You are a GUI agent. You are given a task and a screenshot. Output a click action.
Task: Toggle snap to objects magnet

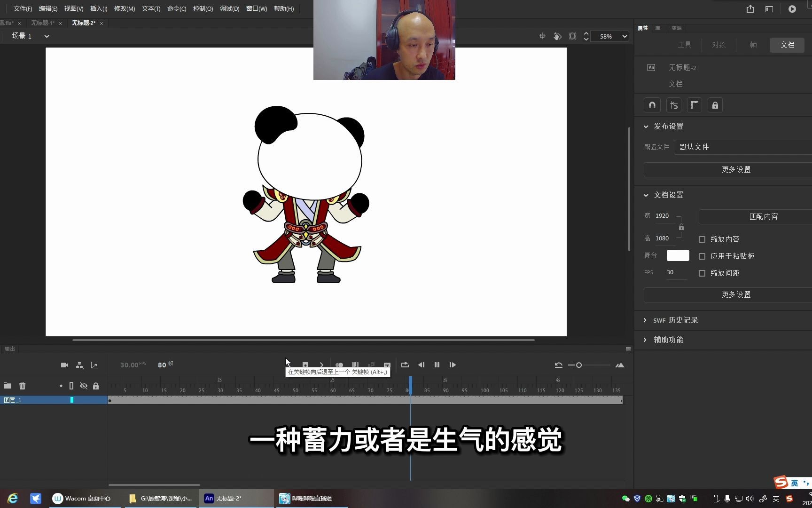pos(652,105)
